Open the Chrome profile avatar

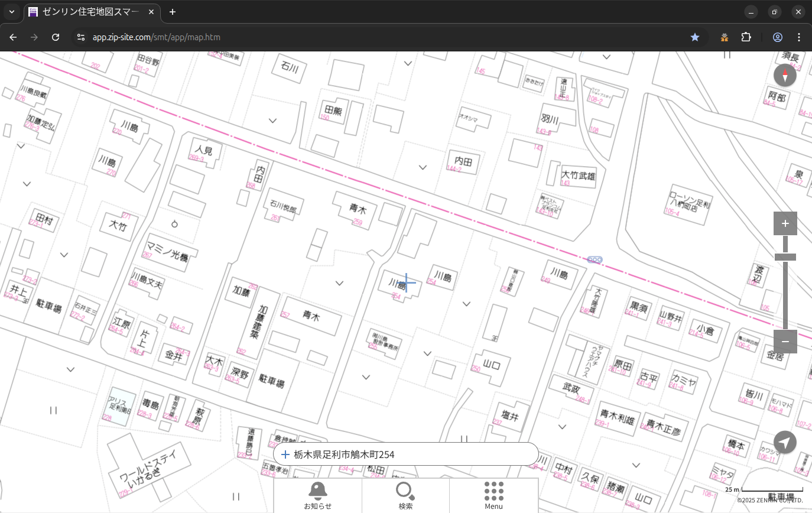coord(778,37)
